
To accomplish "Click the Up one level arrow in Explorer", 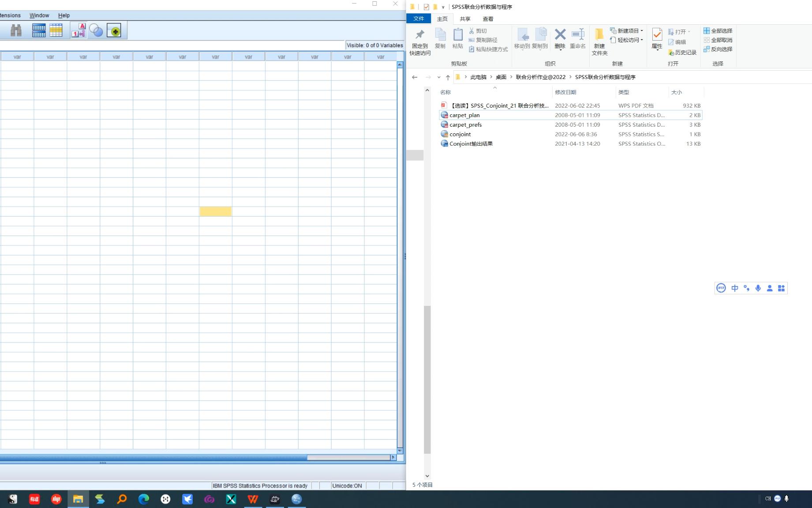I will (x=448, y=77).
